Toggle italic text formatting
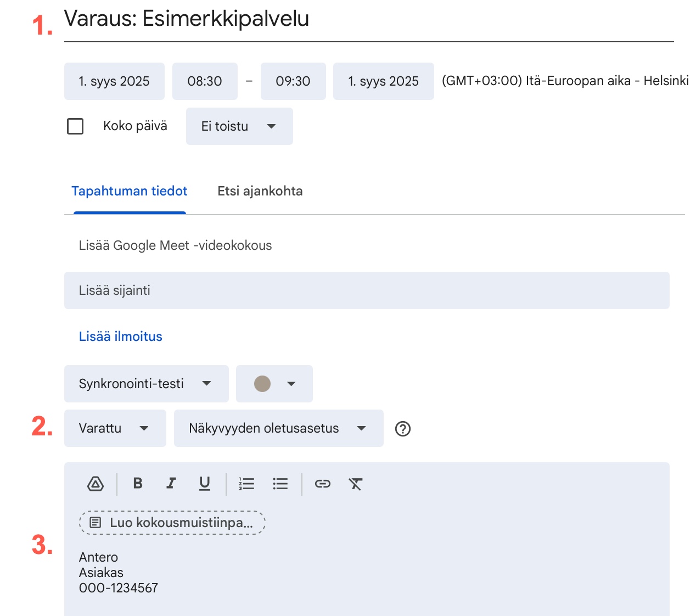Screen dimensions: 696x616 (171, 483)
